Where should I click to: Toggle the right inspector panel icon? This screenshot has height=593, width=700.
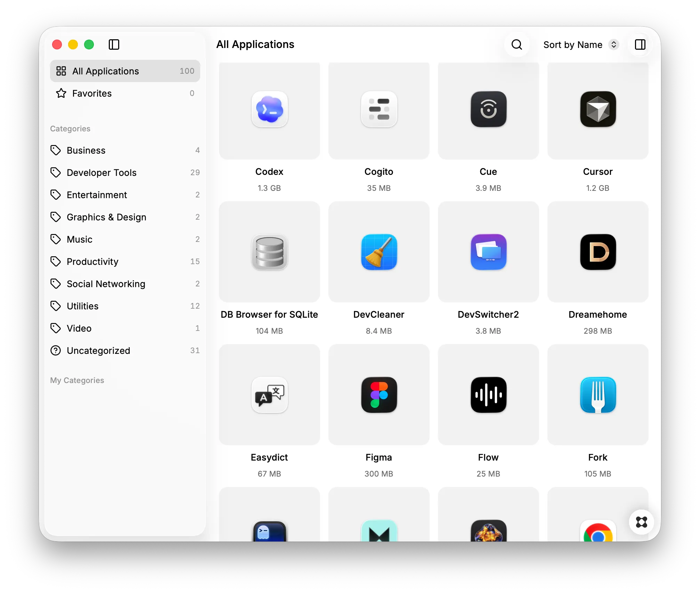click(x=640, y=44)
